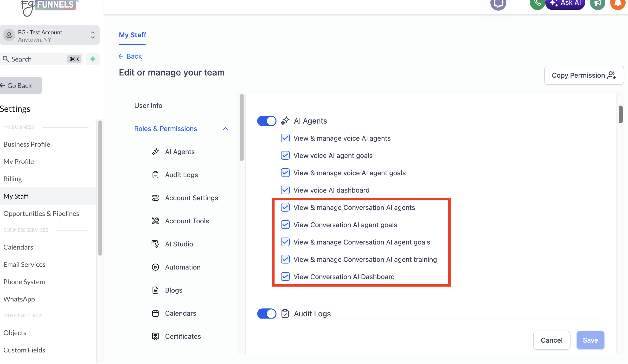Open Business Profile settings
The image size is (628, 364).
coord(27,144)
